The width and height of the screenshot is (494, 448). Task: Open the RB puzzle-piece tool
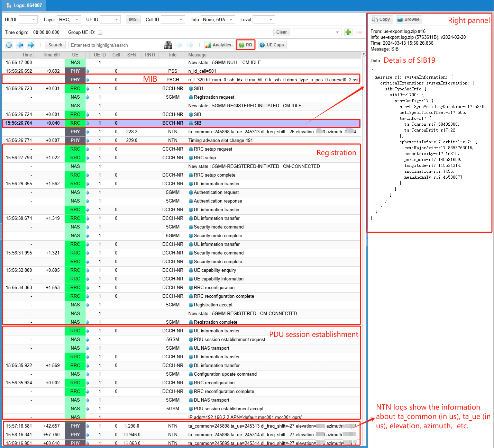246,45
